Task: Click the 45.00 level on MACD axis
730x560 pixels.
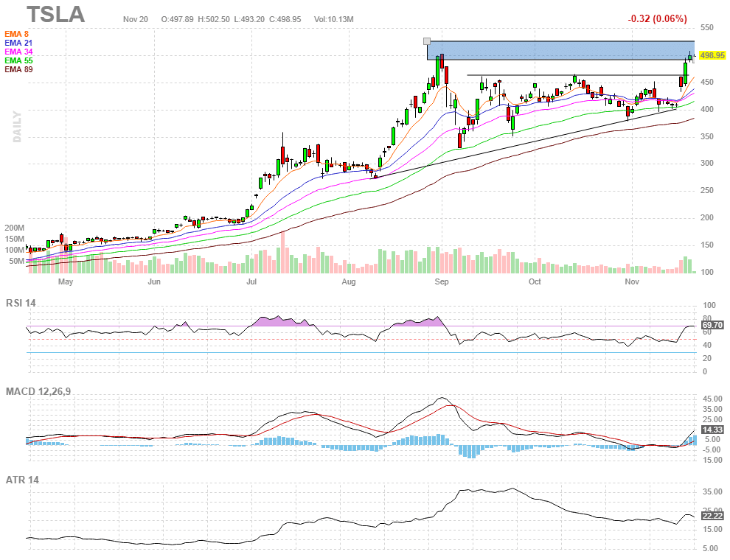Action: point(712,399)
